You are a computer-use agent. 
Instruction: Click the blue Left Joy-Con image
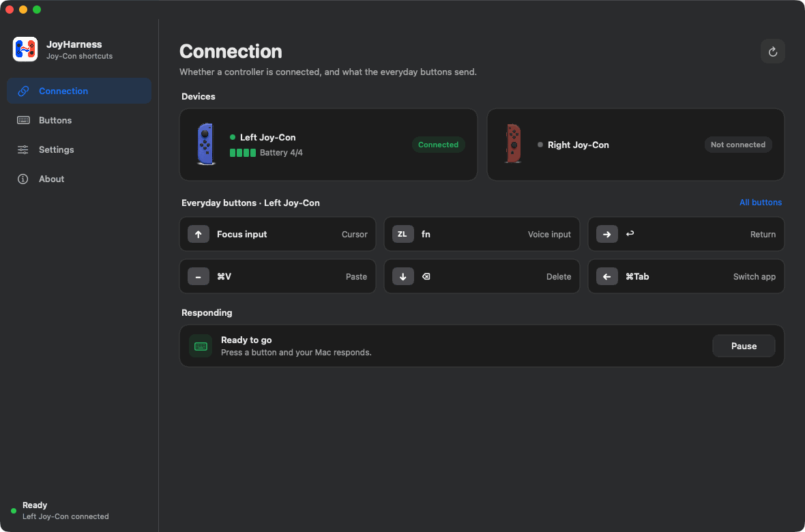205,144
